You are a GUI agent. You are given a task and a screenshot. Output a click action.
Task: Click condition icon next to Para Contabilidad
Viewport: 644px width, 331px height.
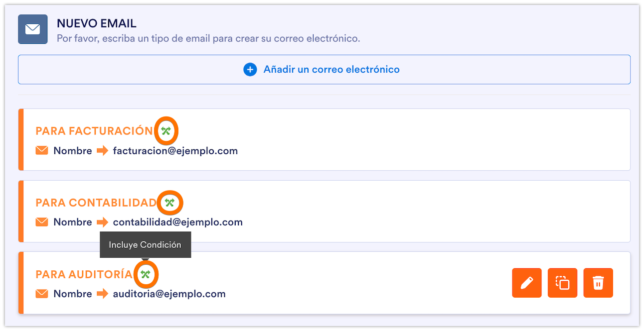coord(170,203)
